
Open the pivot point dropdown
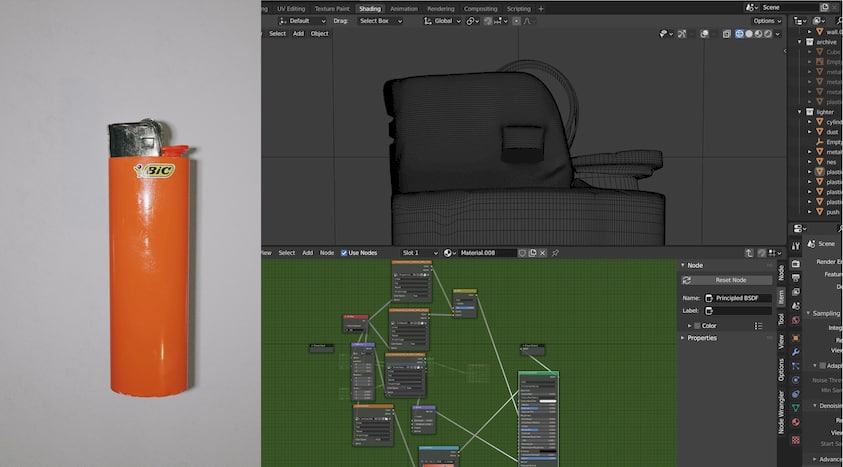(473, 21)
